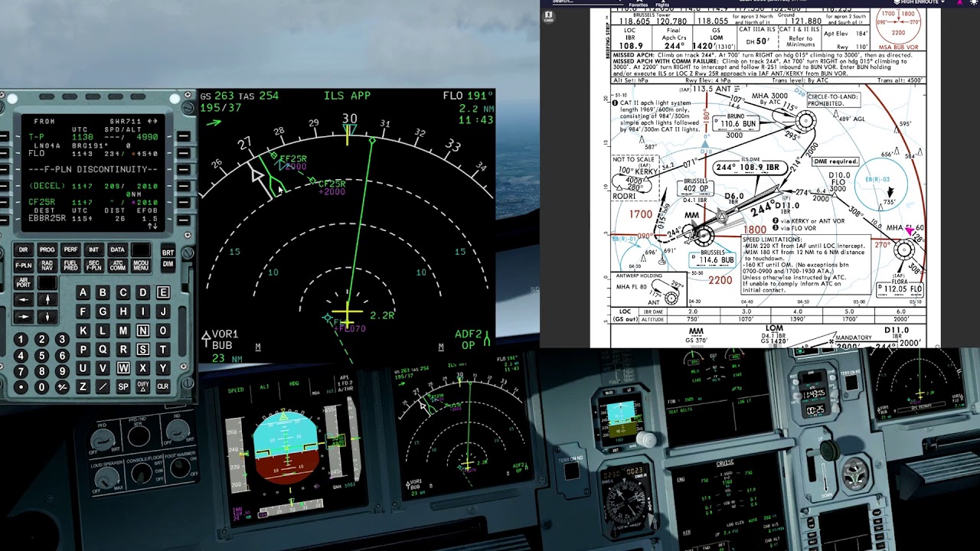Tap the slash key on MCDU keypad
Screen dimensions: 980x551
pos(103,386)
